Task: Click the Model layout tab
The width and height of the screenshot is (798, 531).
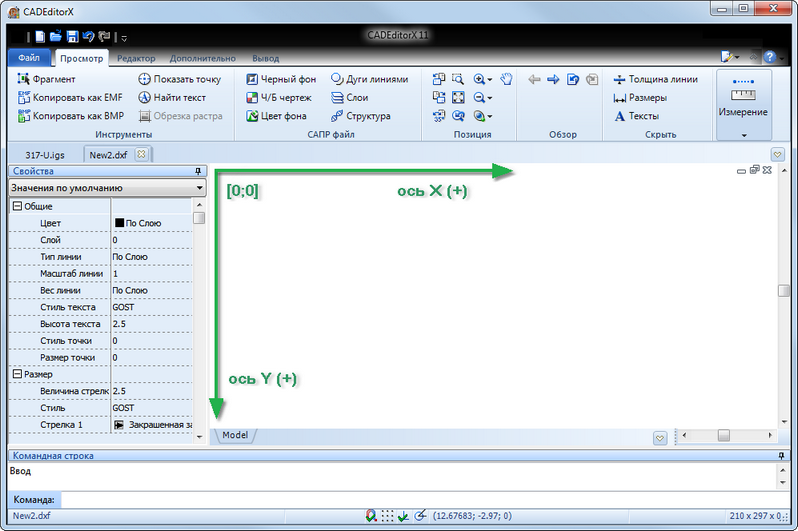Action: pos(236,435)
